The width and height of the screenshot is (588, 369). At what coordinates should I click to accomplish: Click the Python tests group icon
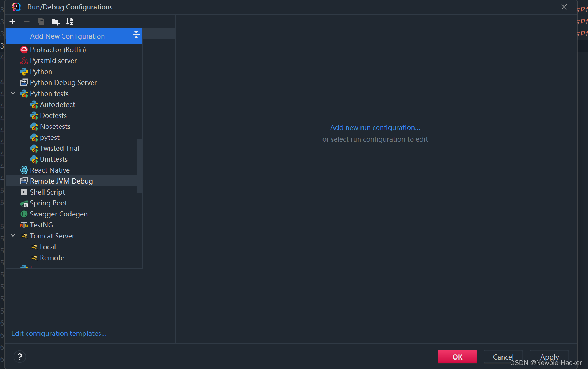click(x=24, y=93)
